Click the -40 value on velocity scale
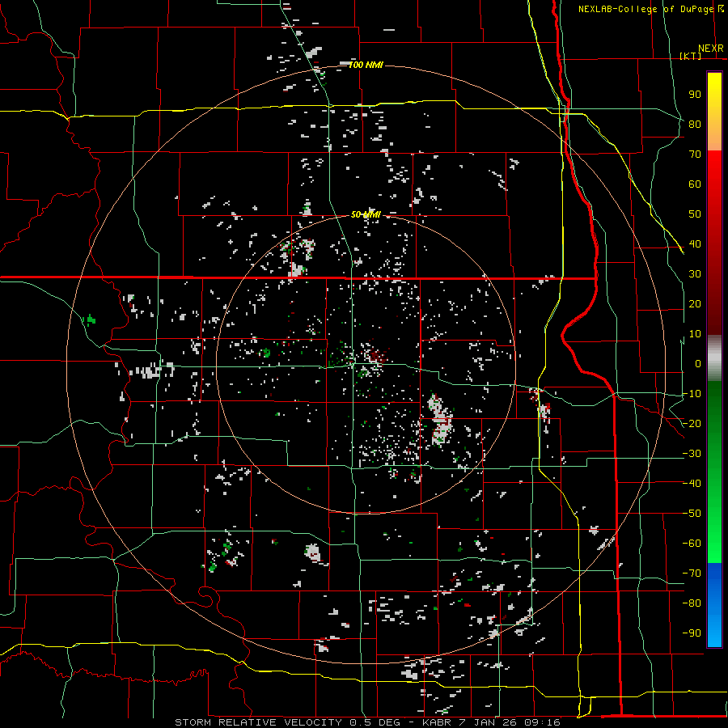This screenshot has width=728, height=728. tap(692, 484)
